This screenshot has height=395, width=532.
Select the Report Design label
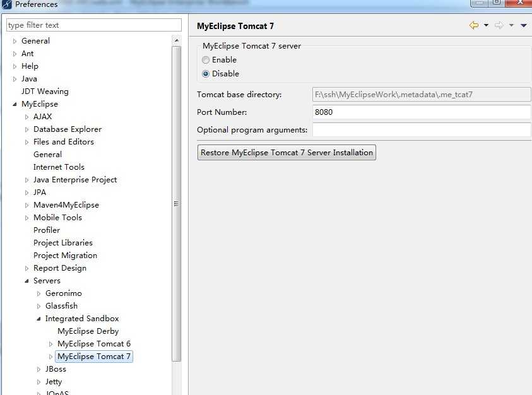click(x=60, y=268)
